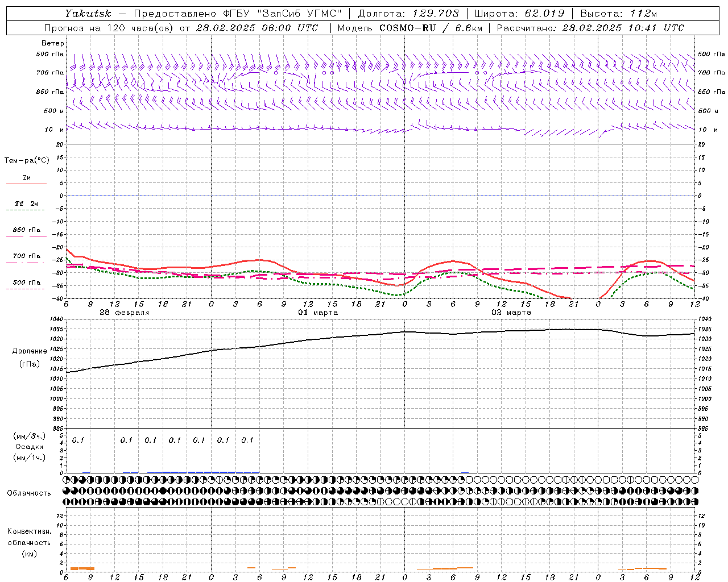Screen dimensions: 728x582
Task: Select the Долгота: 129.703 value
Action: point(408,14)
